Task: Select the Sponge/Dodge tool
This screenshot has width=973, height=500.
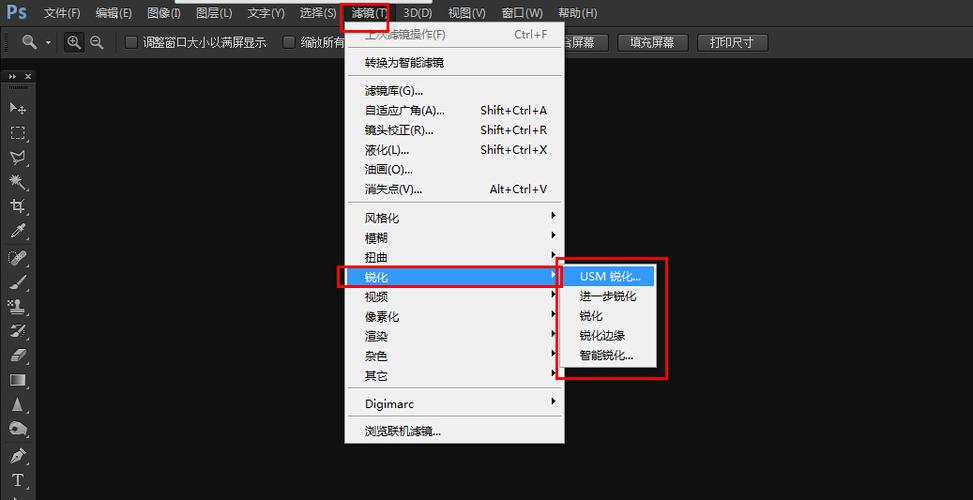Action: pyautogui.click(x=17, y=429)
